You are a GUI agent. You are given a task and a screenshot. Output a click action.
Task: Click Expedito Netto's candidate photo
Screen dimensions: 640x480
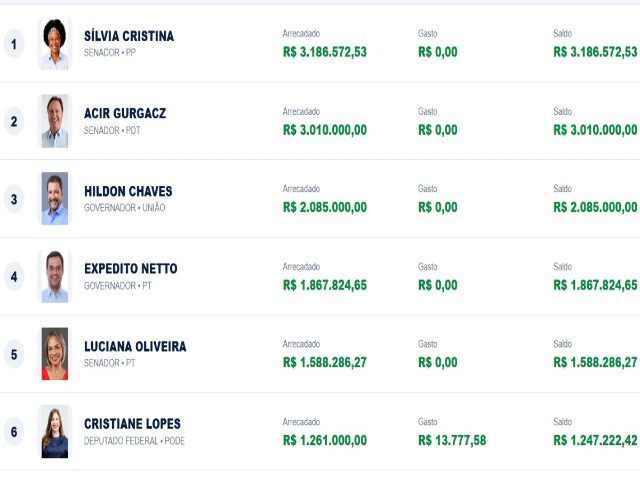tap(55, 276)
